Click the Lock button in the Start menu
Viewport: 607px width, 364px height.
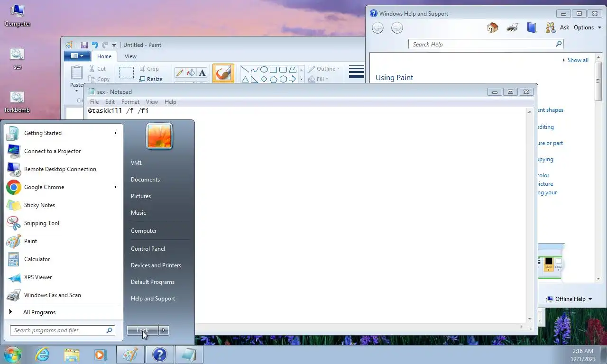143,330
